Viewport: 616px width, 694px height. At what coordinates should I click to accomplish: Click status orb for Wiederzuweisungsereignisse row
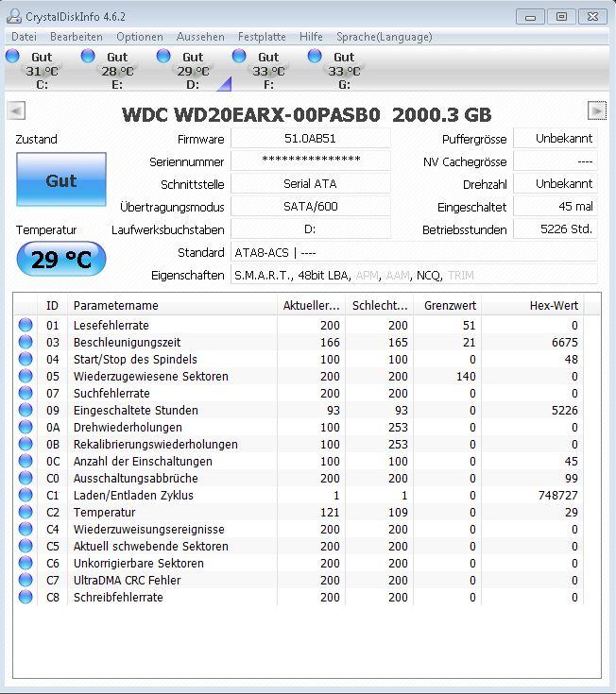pyautogui.click(x=26, y=529)
